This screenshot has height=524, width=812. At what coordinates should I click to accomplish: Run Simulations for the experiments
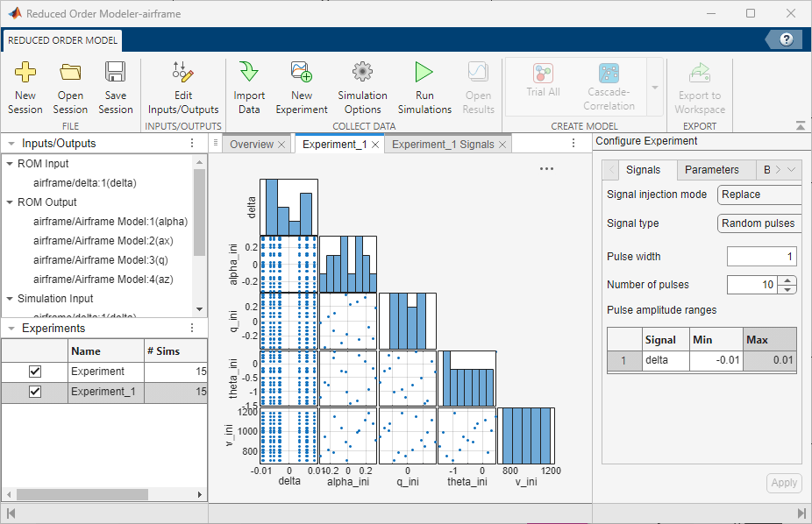(x=424, y=85)
